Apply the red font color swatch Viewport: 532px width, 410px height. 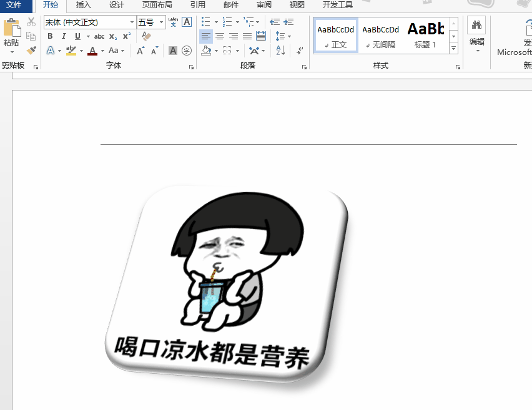pos(92,51)
